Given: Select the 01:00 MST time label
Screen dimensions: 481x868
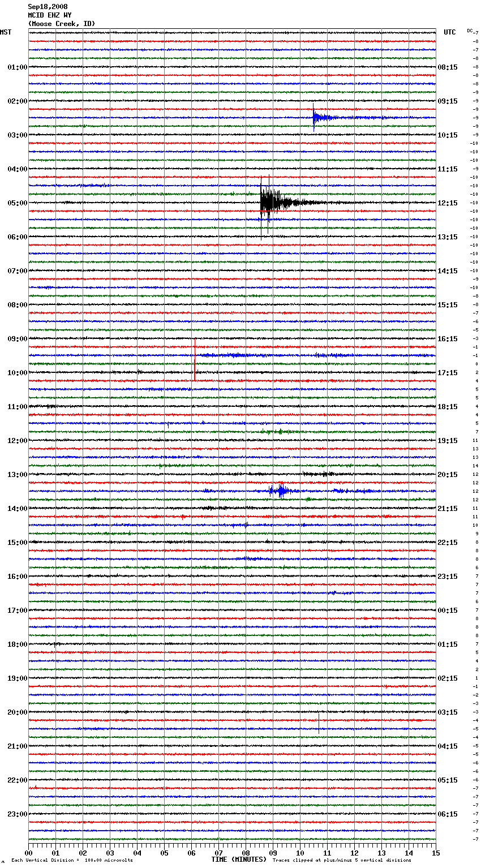Looking at the screenshot, I should click(17, 67).
